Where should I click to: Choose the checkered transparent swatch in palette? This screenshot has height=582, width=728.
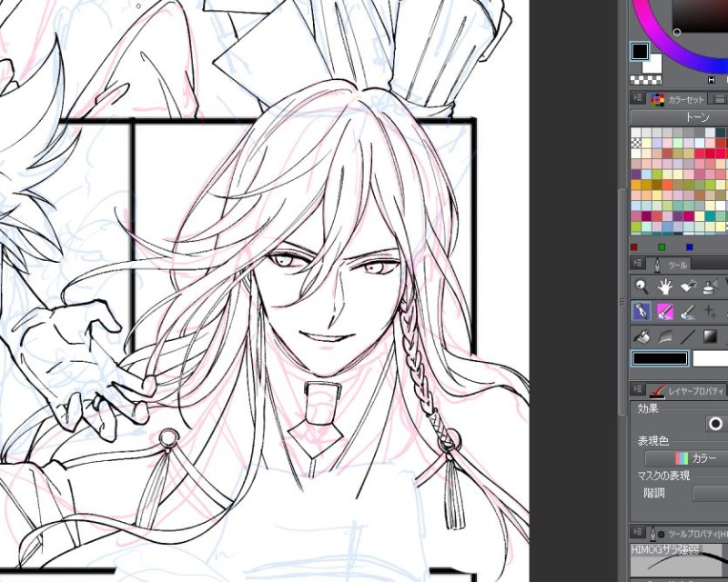(635, 143)
